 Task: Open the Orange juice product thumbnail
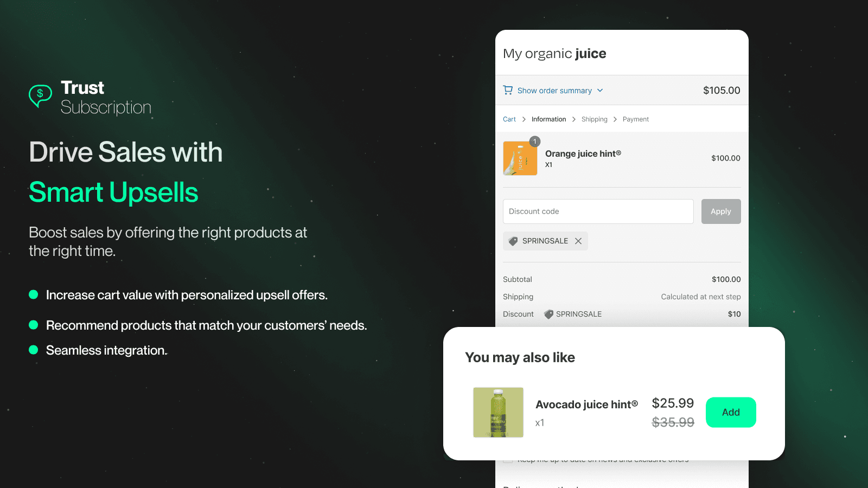[520, 159]
